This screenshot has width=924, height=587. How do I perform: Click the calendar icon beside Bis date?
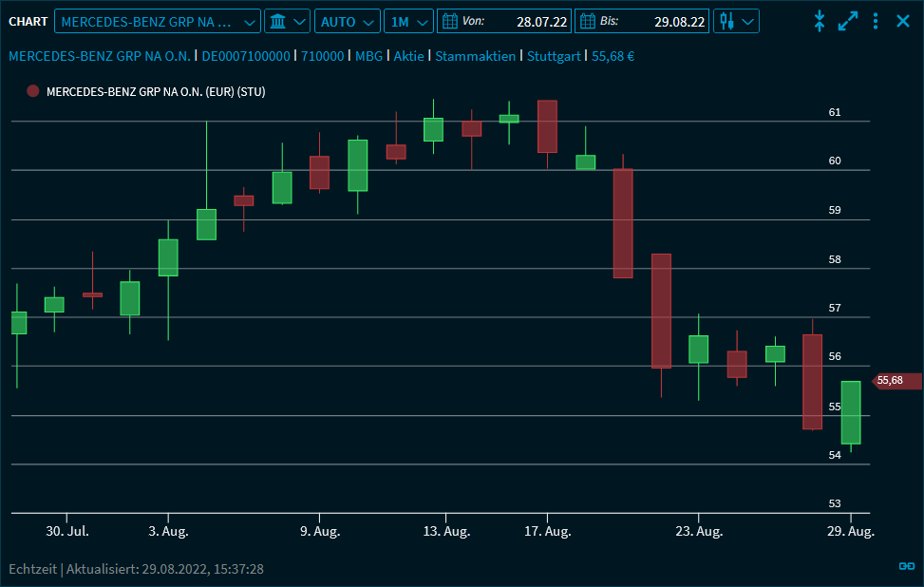pos(588,21)
